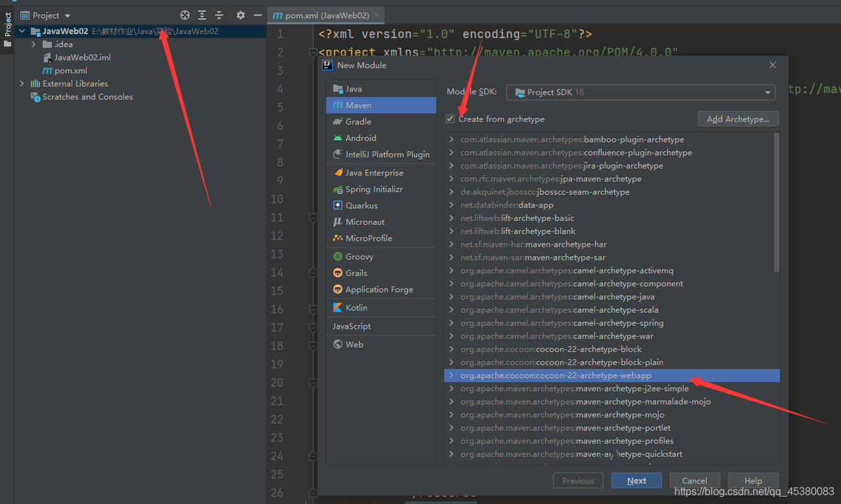The width and height of the screenshot is (841, 504).
Task: Choose Groovy module type
Action: point(381,257)
